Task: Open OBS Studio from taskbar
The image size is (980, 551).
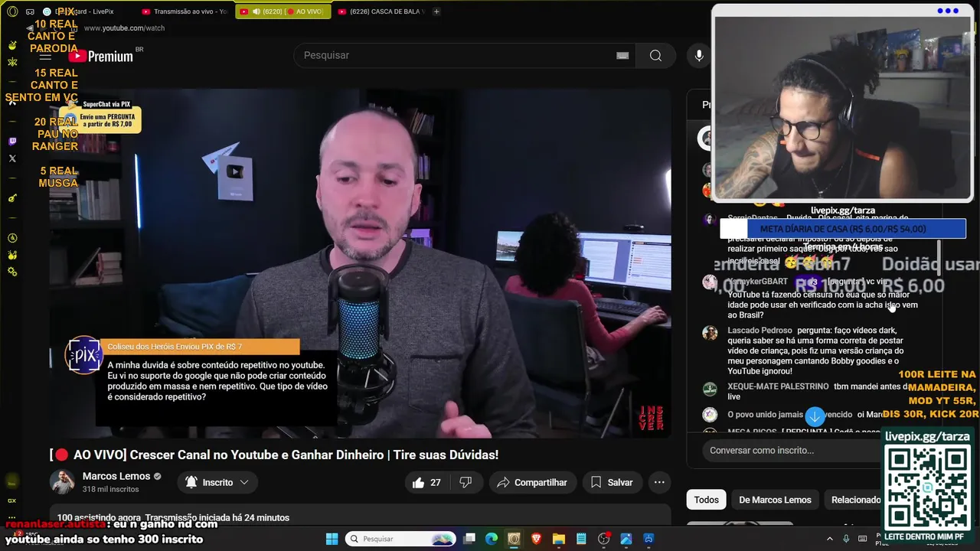Action: (603, 539)
